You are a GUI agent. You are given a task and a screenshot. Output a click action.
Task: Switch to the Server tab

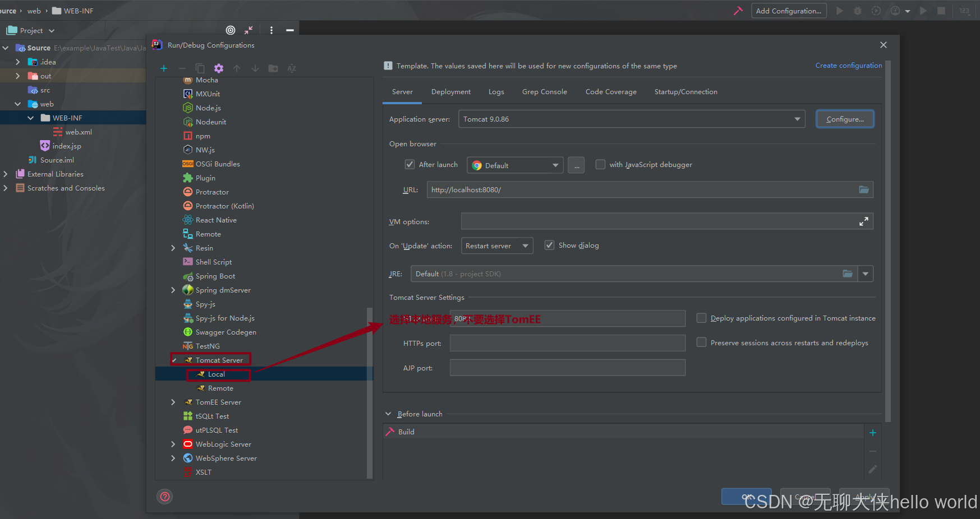pyautogui.click(x=402, y=92)
